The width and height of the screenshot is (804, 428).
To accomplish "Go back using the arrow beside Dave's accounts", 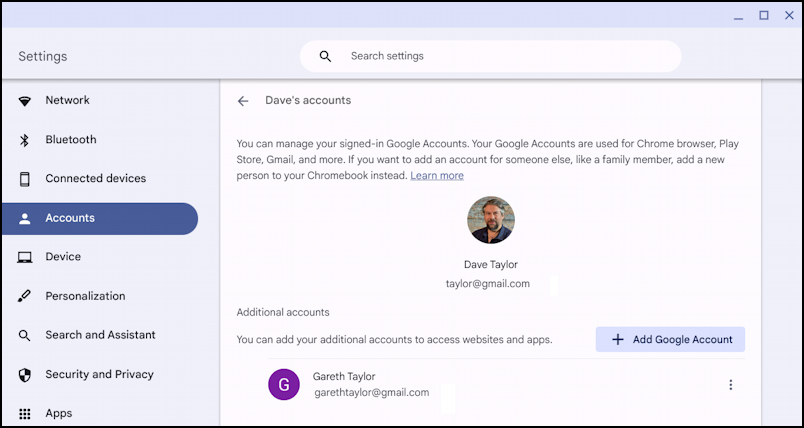I will click(x=243, y=101).
